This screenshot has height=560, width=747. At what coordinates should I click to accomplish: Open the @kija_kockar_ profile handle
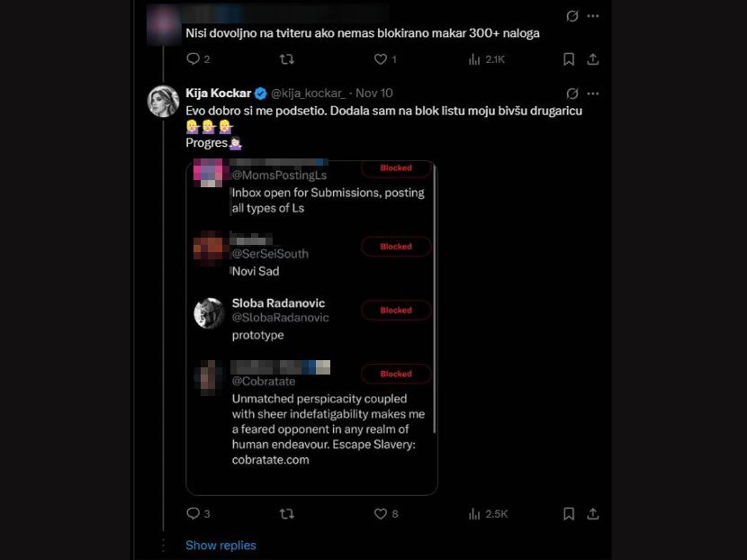(308, 93)
